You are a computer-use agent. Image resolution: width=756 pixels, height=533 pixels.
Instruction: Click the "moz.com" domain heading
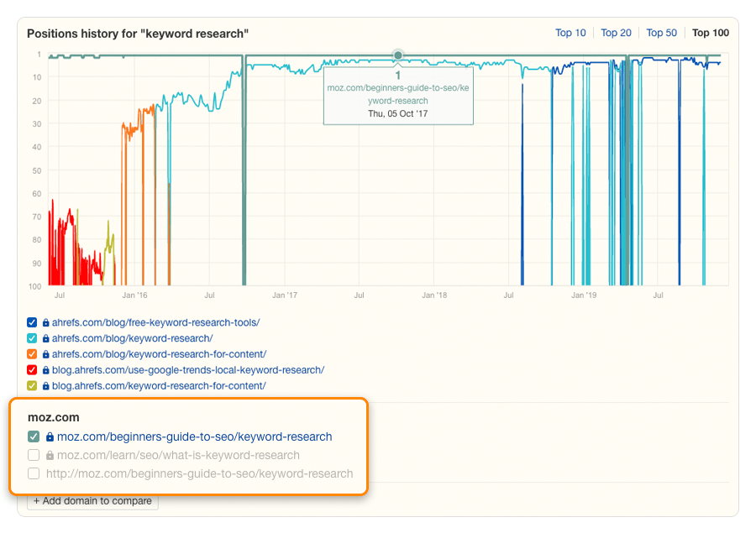[54, 417]
